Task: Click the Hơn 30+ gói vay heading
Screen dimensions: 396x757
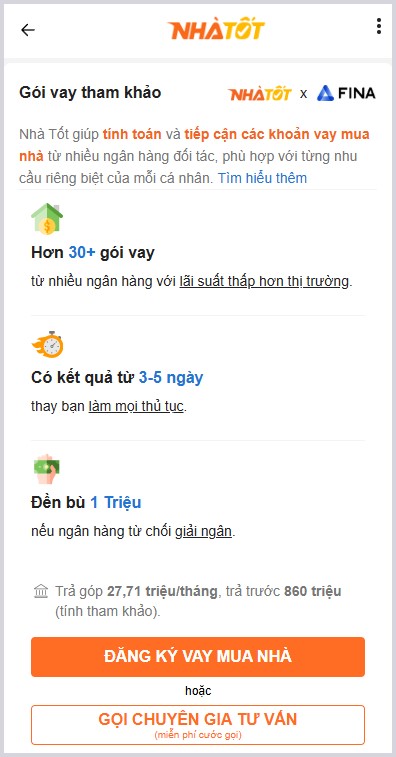Action: [x=93, y=252]
